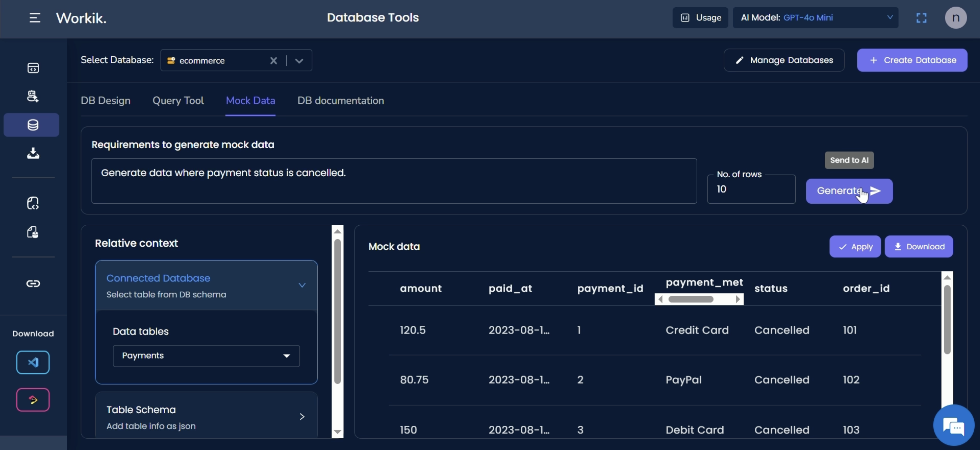Click the import download tray sidebar icon

(x=33, y=153)
